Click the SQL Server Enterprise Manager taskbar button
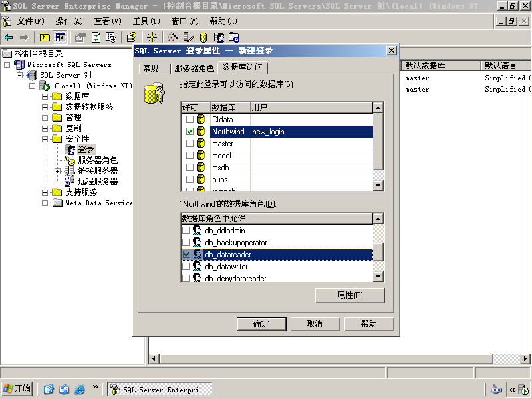 [160, 390]
